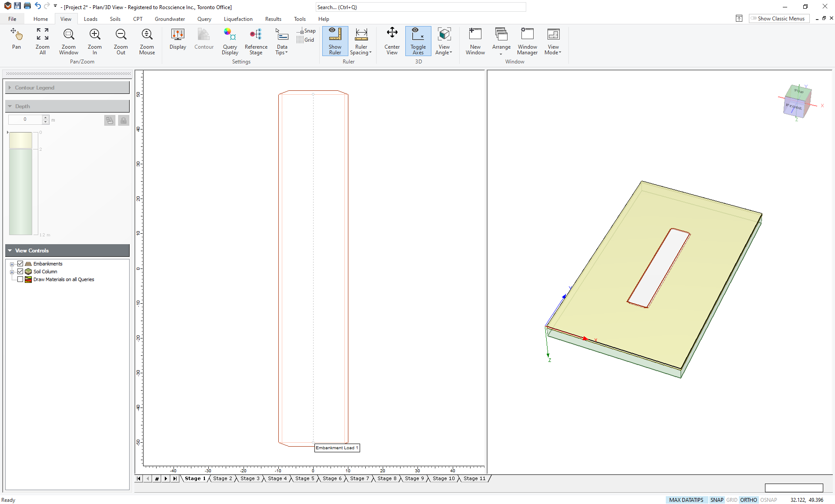Toggle the Show Ruler option
The image size is (835, 504).
334,40
